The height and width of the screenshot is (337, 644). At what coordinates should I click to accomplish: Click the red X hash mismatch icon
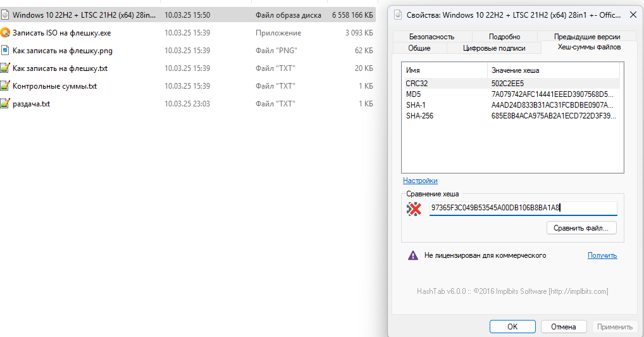tap(414, 209)
